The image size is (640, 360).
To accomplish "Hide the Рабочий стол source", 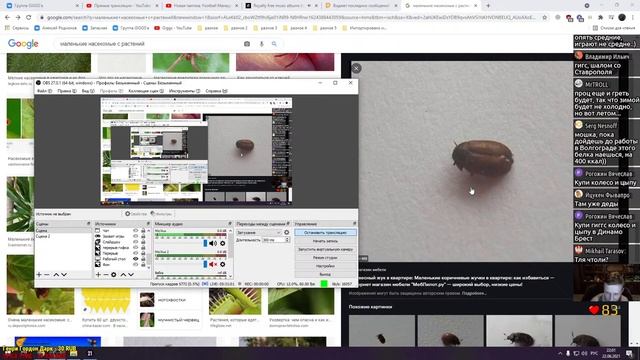I will point(136,259).
